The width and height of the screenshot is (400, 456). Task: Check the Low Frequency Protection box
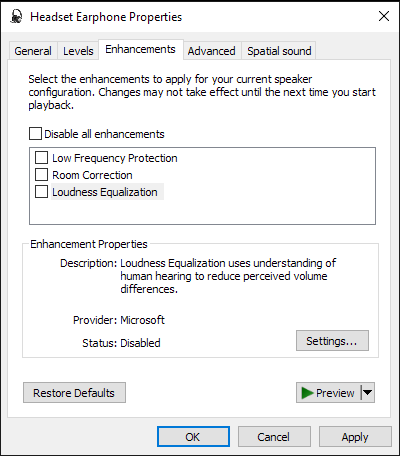pos(41,158)
